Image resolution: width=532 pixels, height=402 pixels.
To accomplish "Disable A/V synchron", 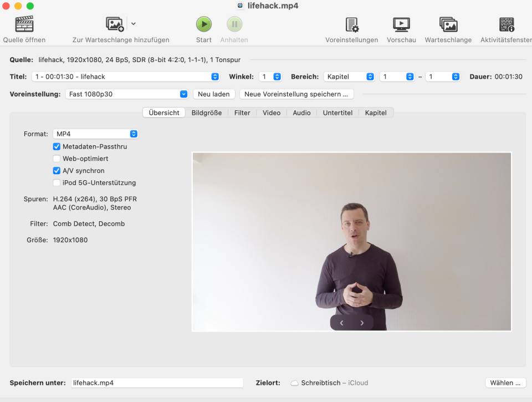I will (x=57, y=170).
